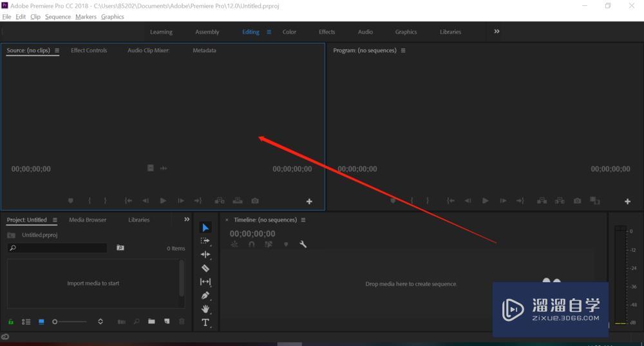The image size is (644, 346).
Task: Adjust Project panel thumbnail zoom slider
Action: (70, 322)
